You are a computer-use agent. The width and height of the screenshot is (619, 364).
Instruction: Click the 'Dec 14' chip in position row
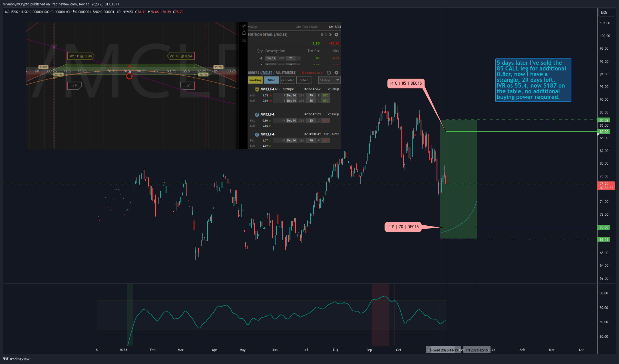click(271, 58)
